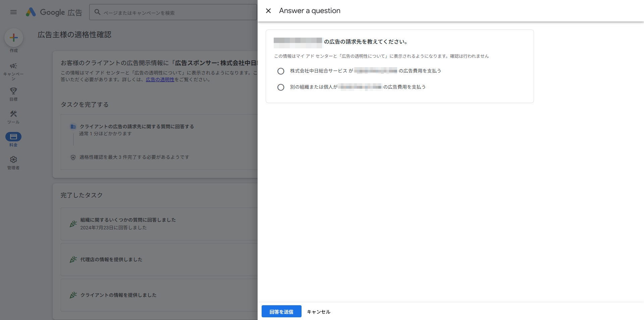The width and height of the screenshot is (644, 320).
Task: Close the Answer a question panel
Action: coord(268,11)
